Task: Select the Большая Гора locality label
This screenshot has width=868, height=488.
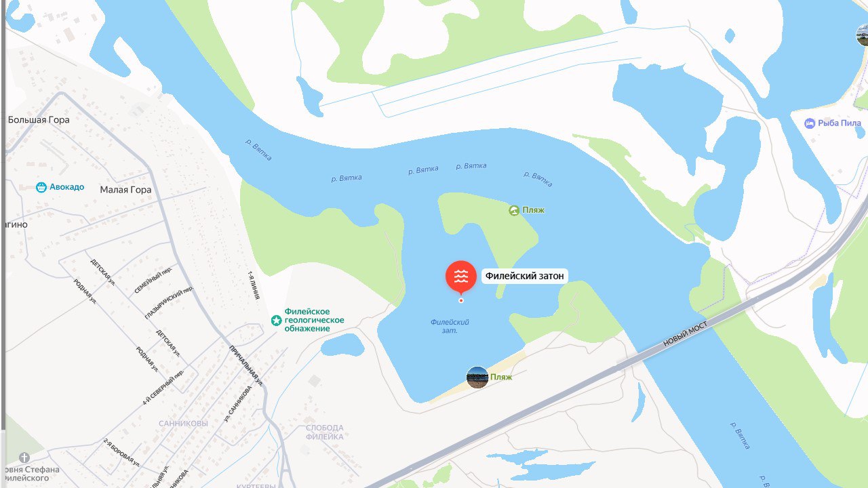Action: (x=39, y=120)
